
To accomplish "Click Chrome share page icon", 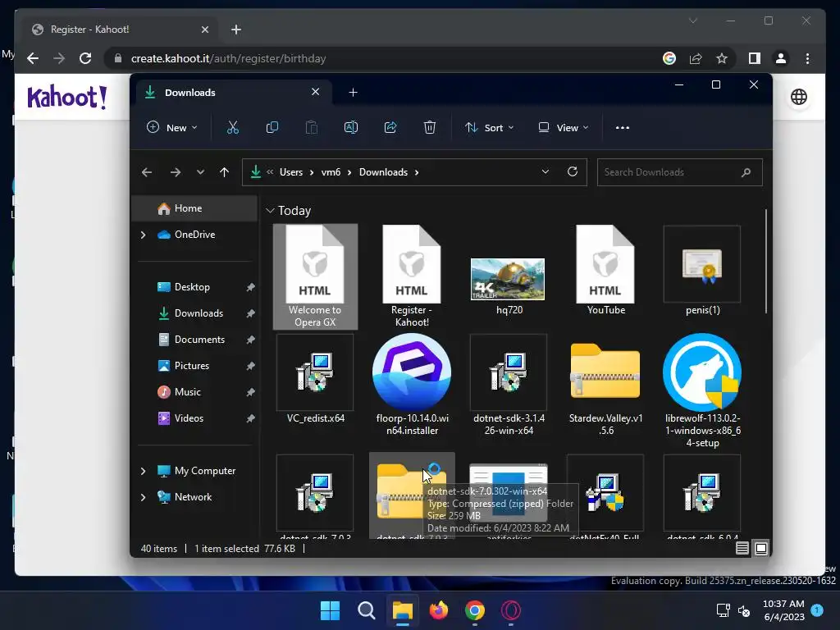I will pyautogui.click(x=696, y=58).
